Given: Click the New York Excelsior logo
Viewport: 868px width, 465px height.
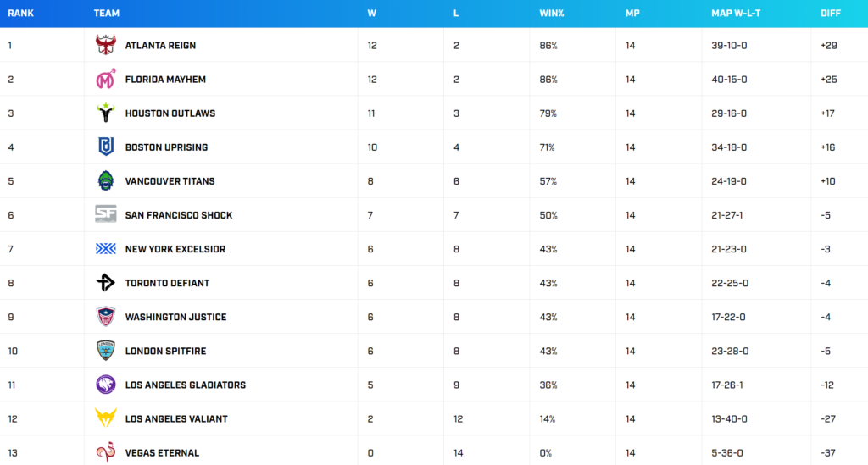Looking at the screenshot, I should [x=106, y=249].
